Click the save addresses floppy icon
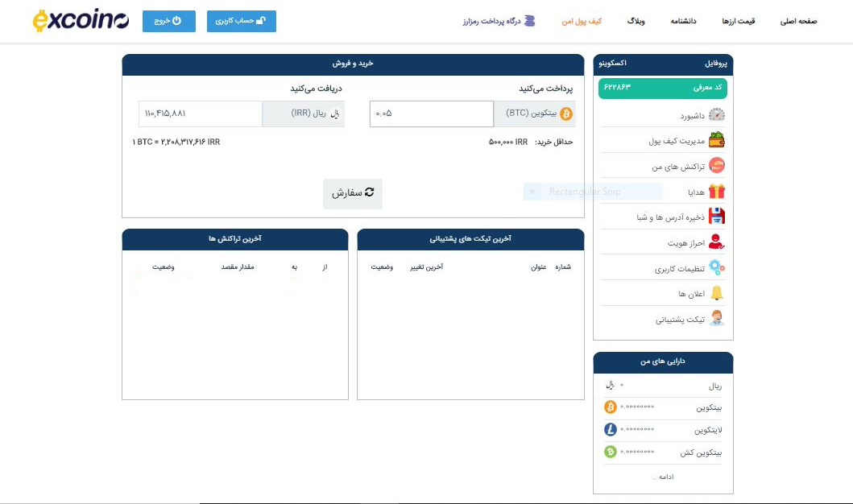Image resolution: width=853 pixels, height=504 pixels. [716, 216]
